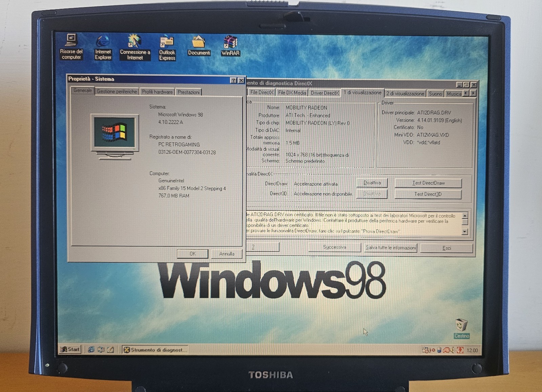542x392 pixels.
Task: Click the 'ATI2DRAG.DRV' driver value
Action: [x=434, y=113]
